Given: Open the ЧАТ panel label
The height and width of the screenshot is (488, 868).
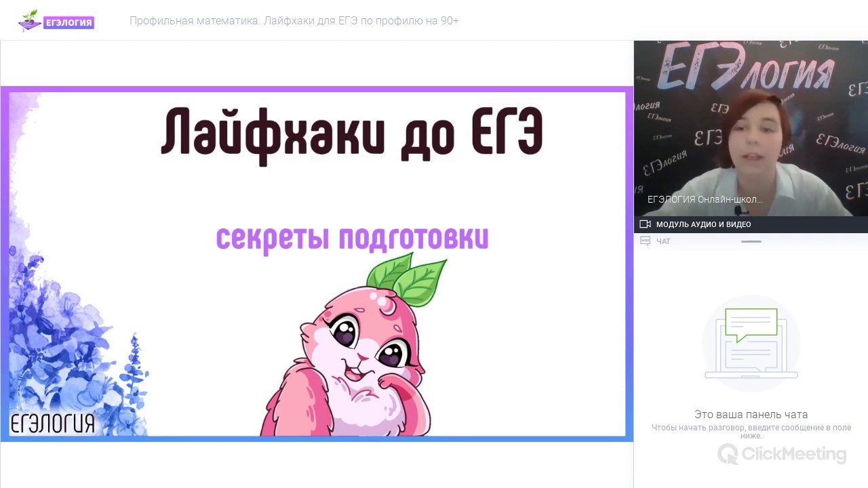Looking at the screenshot, I should pyautogui.click(x=663, y=241).
